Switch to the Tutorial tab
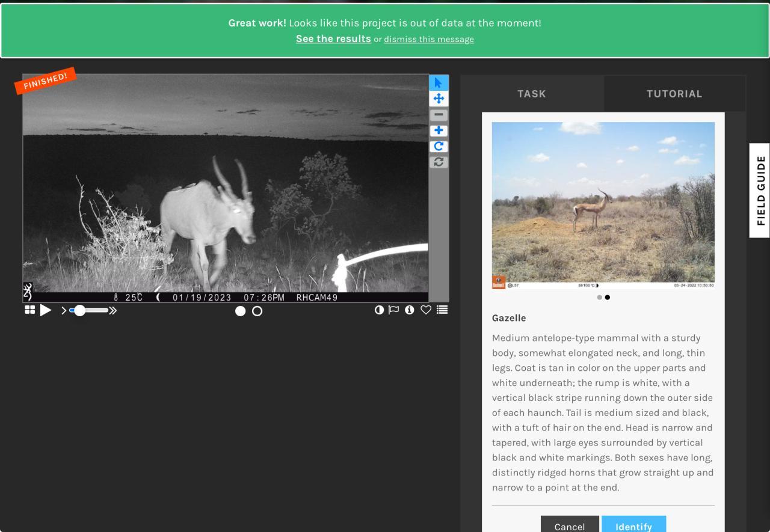The width and height of the screenshot is (770, 532). (674, 94)
